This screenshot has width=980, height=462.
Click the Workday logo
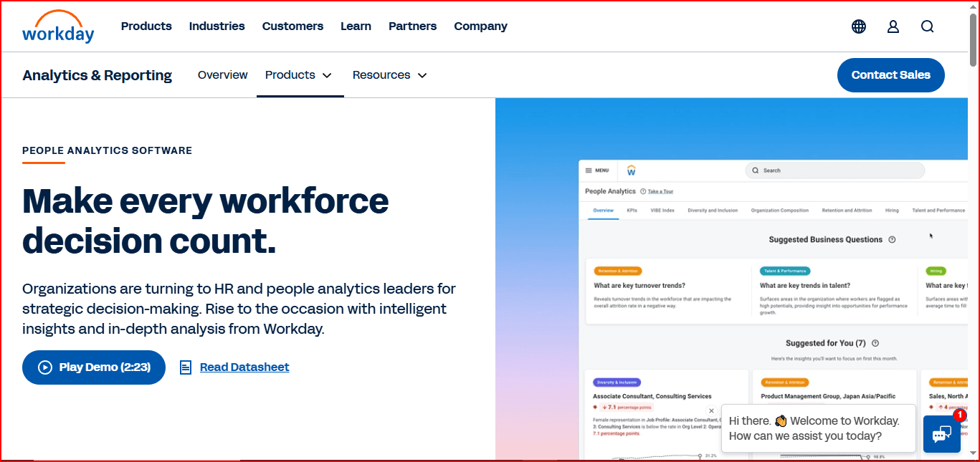[58, 27]
